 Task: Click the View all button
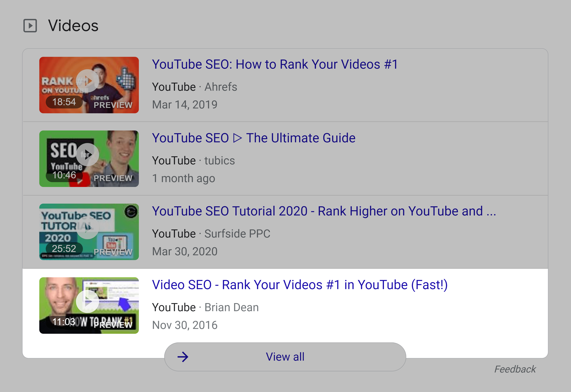click(x=285, y=357)
